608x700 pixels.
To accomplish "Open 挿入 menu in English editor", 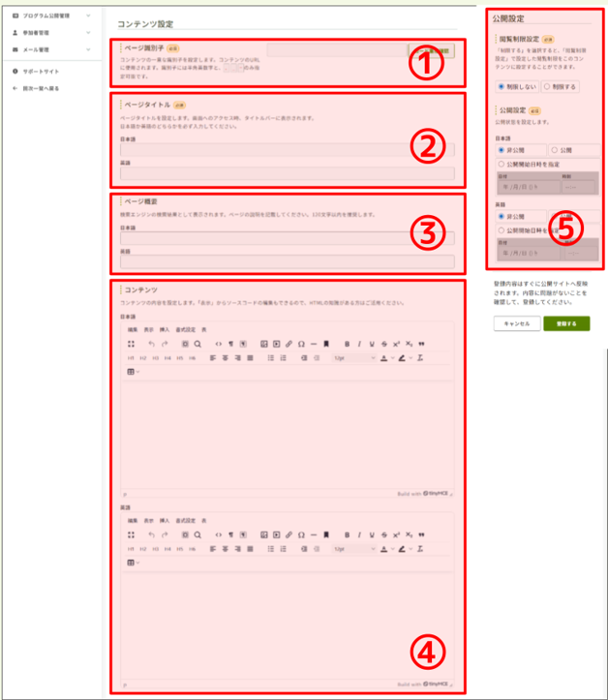I will click(x=165, y=521).
